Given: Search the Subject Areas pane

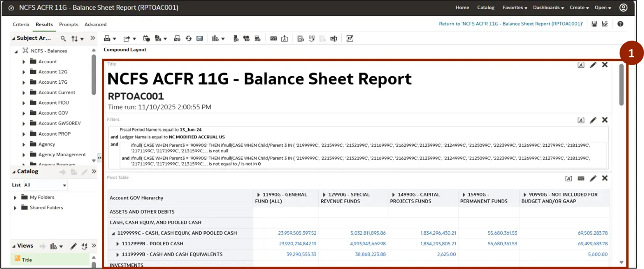Looking at the screenshot, I should (x=63, y=39).
